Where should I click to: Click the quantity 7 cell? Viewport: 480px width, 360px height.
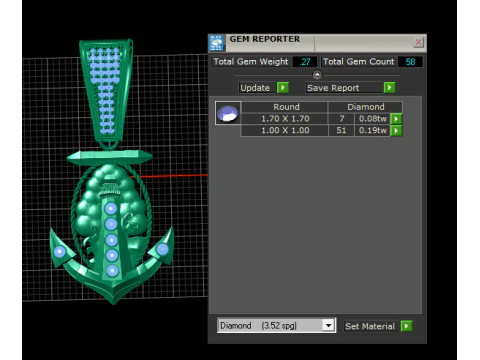click(x=342, y=119)
